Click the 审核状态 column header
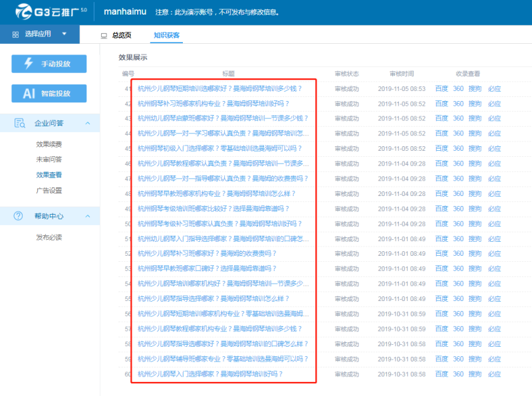Viewport: 532px width, 396px height. coord(346,74)
